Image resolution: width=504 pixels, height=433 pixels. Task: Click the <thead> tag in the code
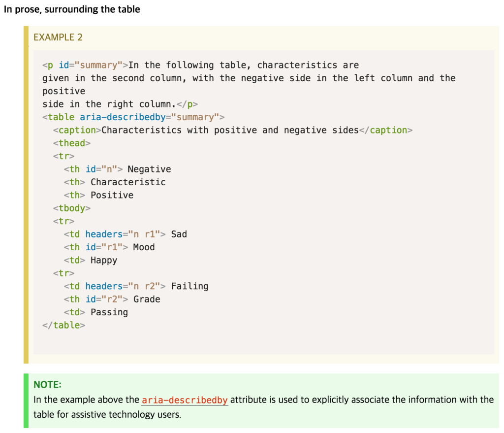coord(72,143)
